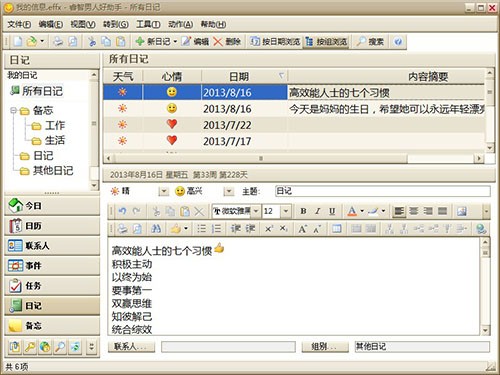This screenshot has width=500, height=375.
Task: Open the font size dropdown showing 12
Action: click(x=286, y=211)
